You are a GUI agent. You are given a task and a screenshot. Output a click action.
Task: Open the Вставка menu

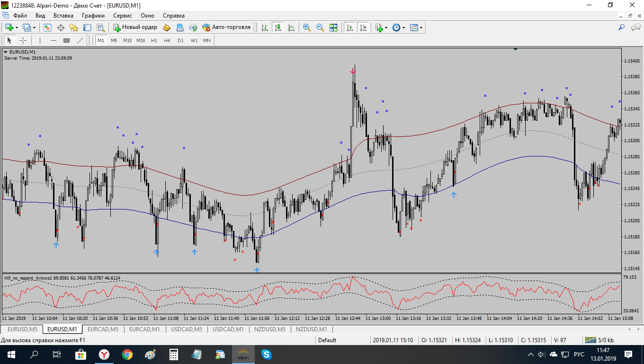point(63,16)
